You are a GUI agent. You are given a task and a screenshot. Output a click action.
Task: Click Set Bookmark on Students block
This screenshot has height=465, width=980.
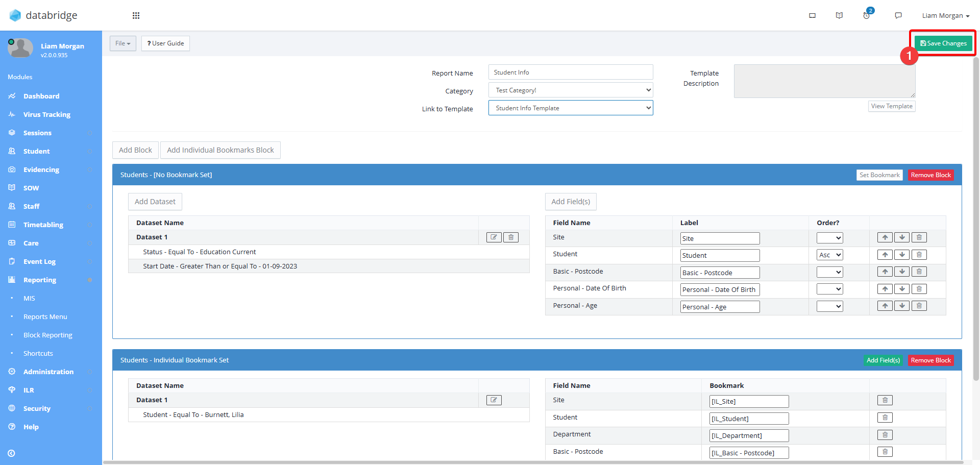click(879, 175)
